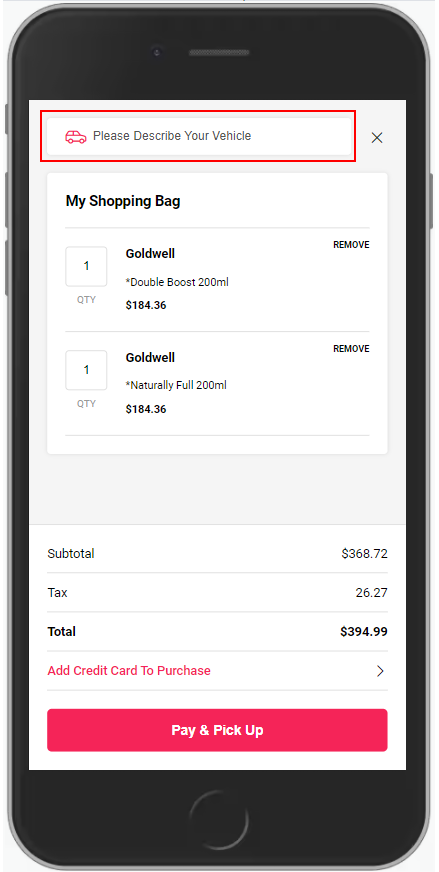
Task: Click the Total amount $394.99
Action: point(364,632)
